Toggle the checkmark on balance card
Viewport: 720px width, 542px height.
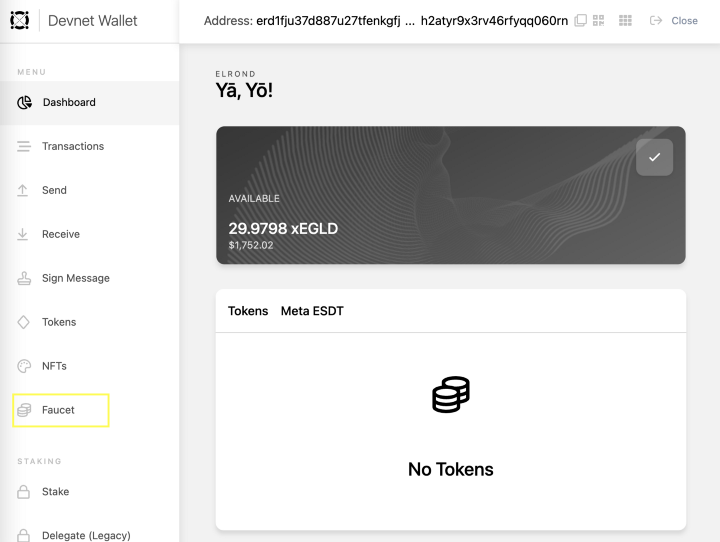click(654, 157)
